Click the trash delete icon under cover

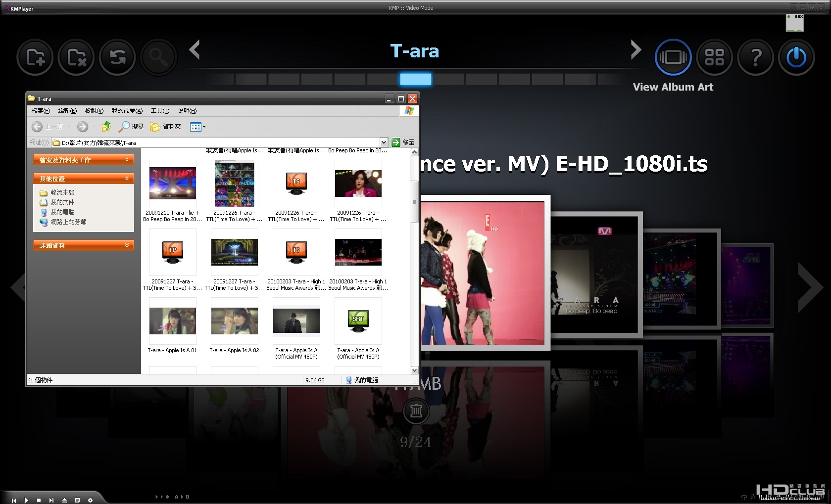tap(416, 411)
